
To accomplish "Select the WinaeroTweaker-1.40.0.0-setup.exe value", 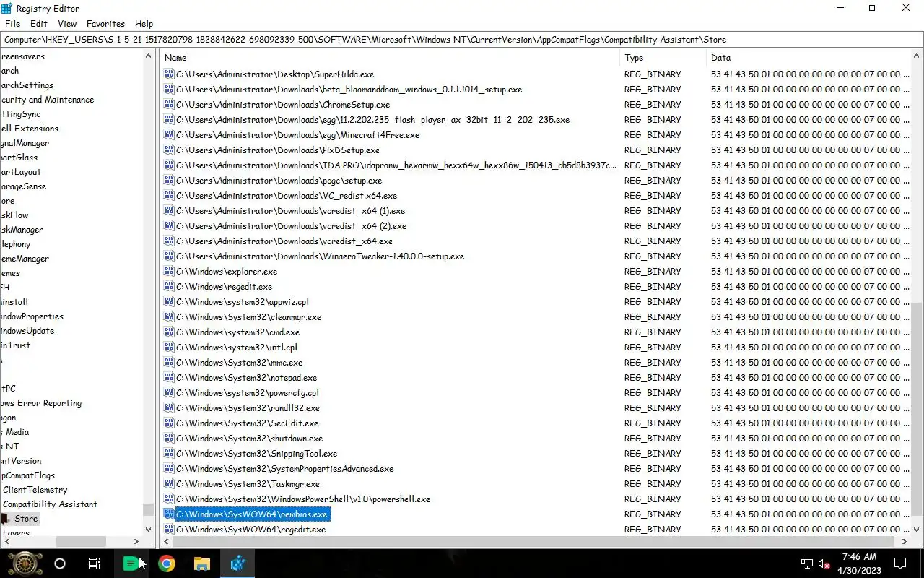I will coord(320,256).
